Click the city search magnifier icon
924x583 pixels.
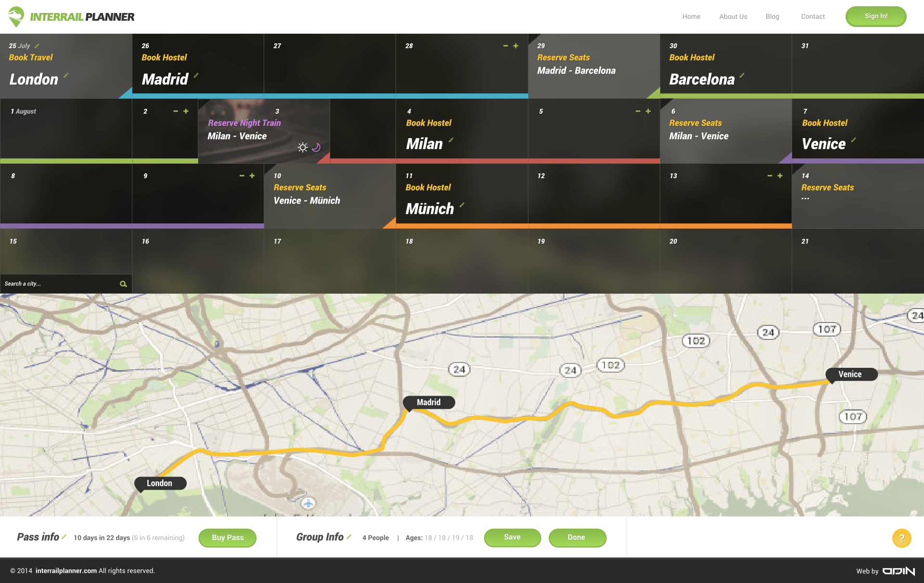click(x=124, y=284)
